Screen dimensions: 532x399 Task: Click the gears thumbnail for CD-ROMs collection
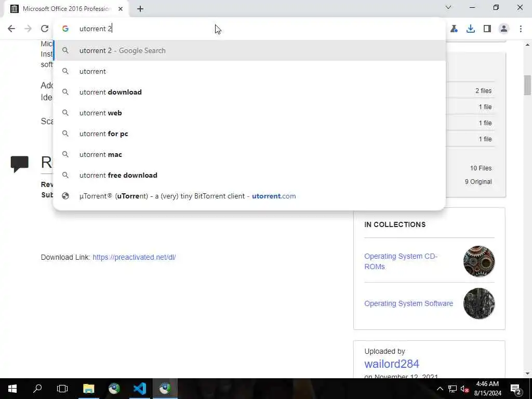pos(478,261)
